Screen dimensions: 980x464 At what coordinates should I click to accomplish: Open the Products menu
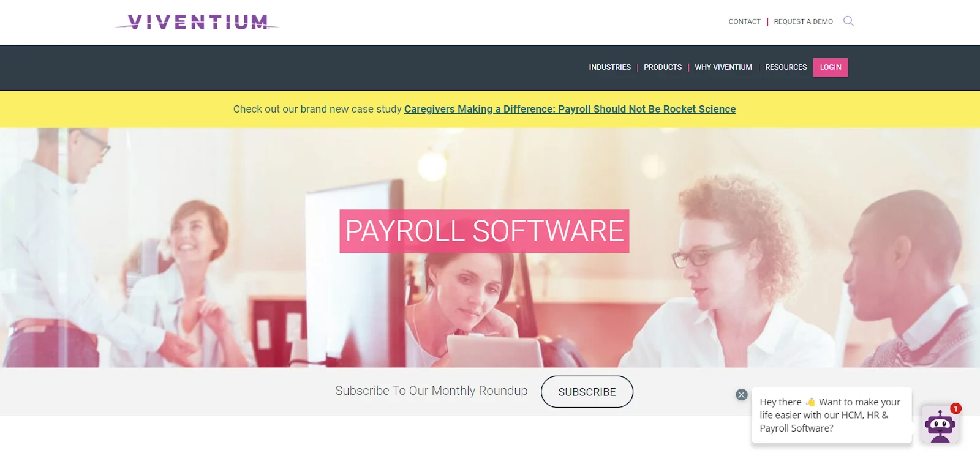663,67
